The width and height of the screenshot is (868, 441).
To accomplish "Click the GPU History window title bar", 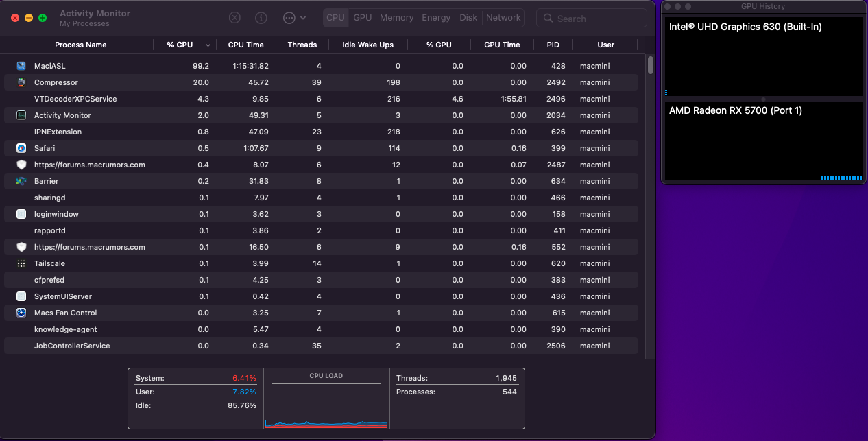I will click(x=763, y=6).
